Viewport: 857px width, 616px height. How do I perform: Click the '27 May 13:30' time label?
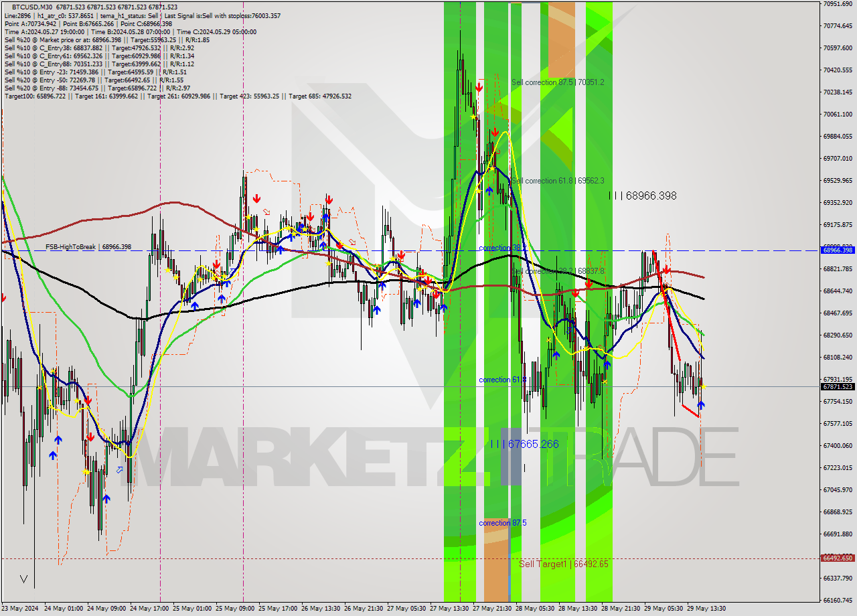tap(449, 609)
